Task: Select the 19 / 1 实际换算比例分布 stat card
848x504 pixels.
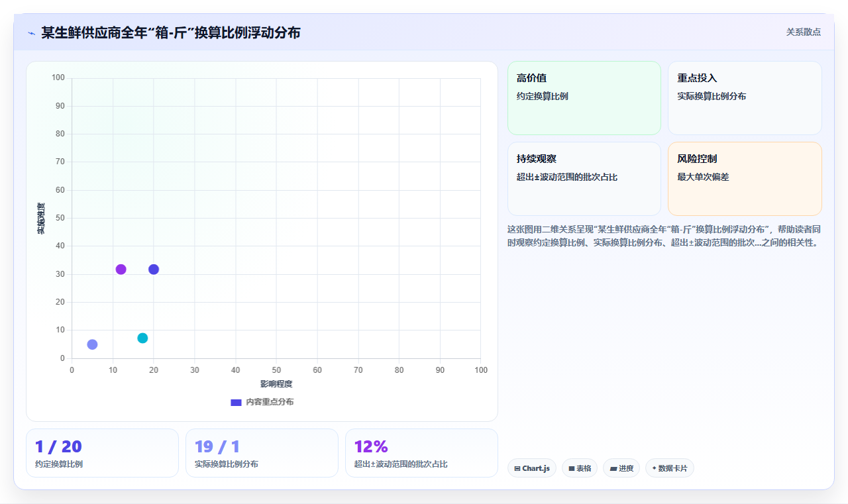Action: click(262, 453)
